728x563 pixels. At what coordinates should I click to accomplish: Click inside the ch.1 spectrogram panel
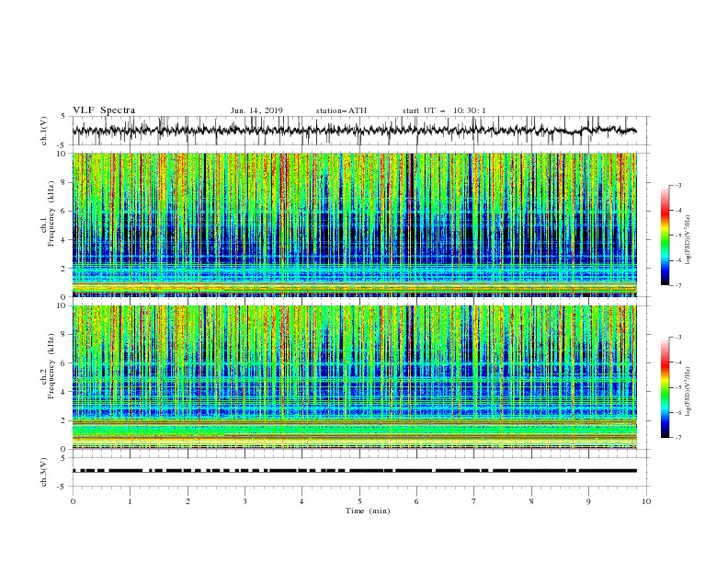(x=355, y=224)
